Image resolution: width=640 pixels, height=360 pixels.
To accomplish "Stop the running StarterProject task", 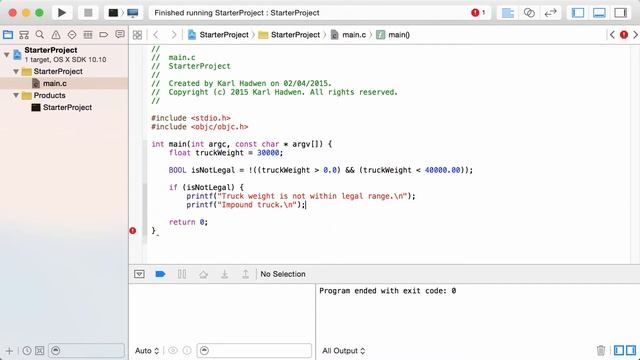I will click(88, 13).
